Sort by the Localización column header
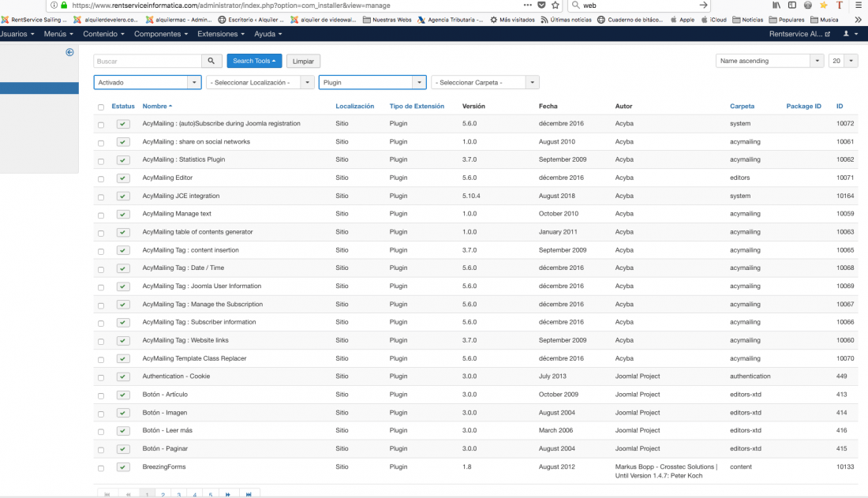Image resolution: width=868 pixels, height=498 pixels. click(x=355, y=107)
